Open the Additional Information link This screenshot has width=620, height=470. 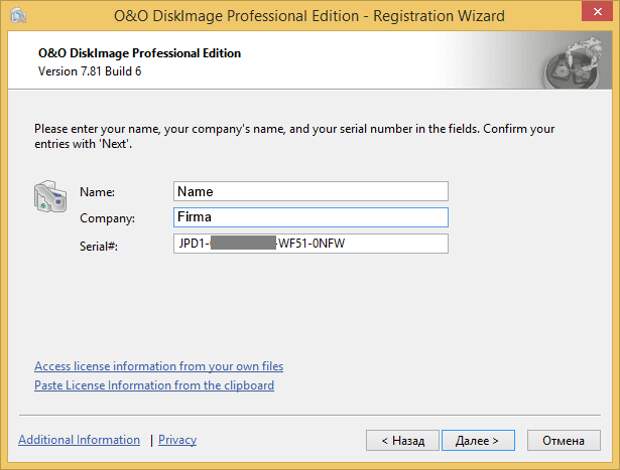pos(79,440)
